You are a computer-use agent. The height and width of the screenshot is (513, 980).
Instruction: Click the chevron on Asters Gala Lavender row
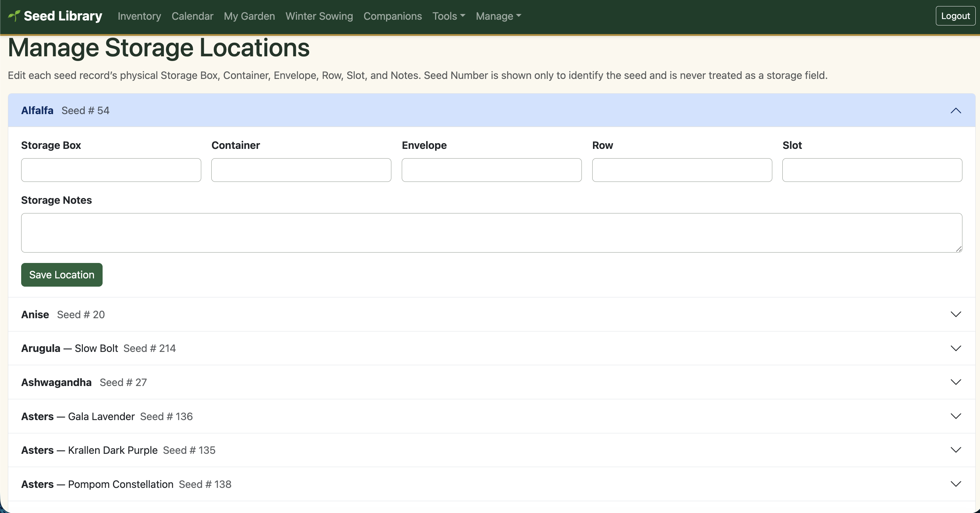coord(956,416)
